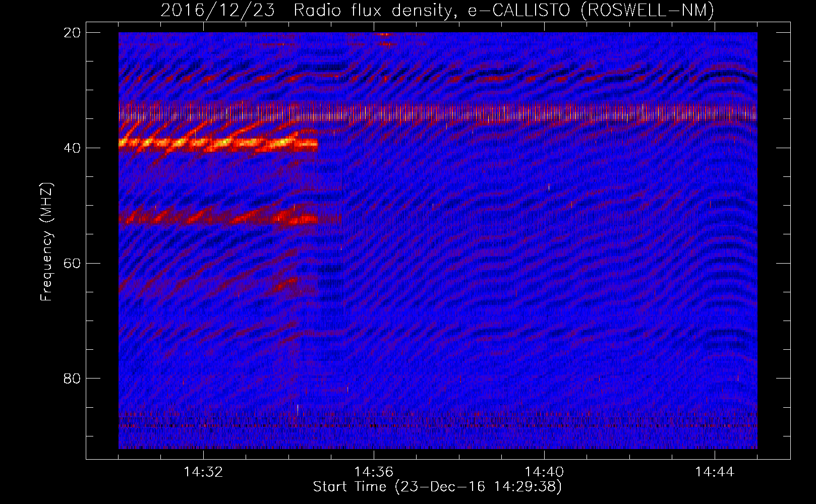This screenshot has height=504, width=816.
Task: Click the 20 frequency tick label
Action: click(x=72, y=33)
